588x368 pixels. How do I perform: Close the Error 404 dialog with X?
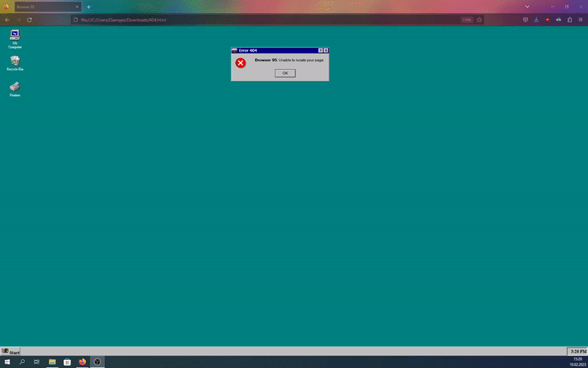click(x=326, y=50)
